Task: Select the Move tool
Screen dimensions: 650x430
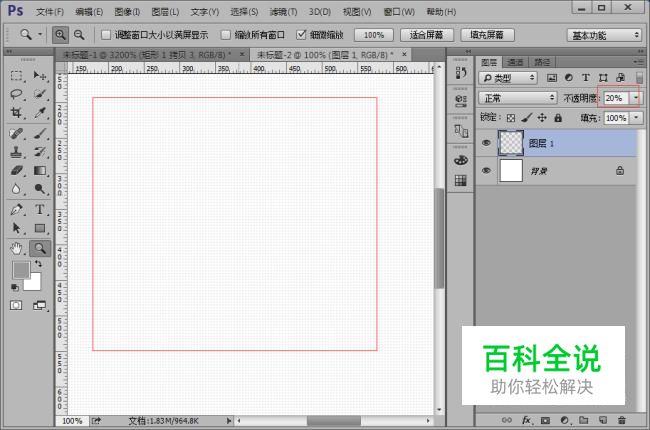Action: [40, 75]
